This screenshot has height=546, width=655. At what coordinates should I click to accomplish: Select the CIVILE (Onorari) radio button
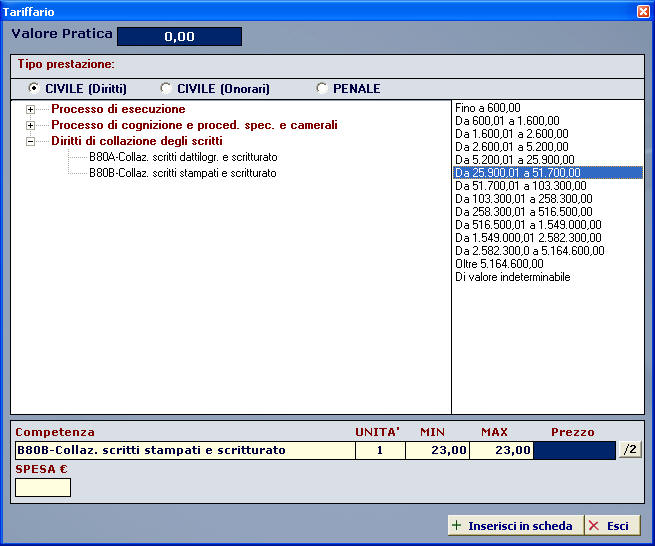pos(165,88)
